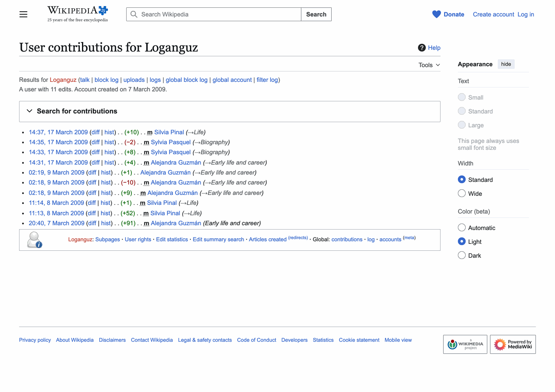Click the Wikipedia logo
The height and width of the screenshot is (392, 555).
[74, 10]
